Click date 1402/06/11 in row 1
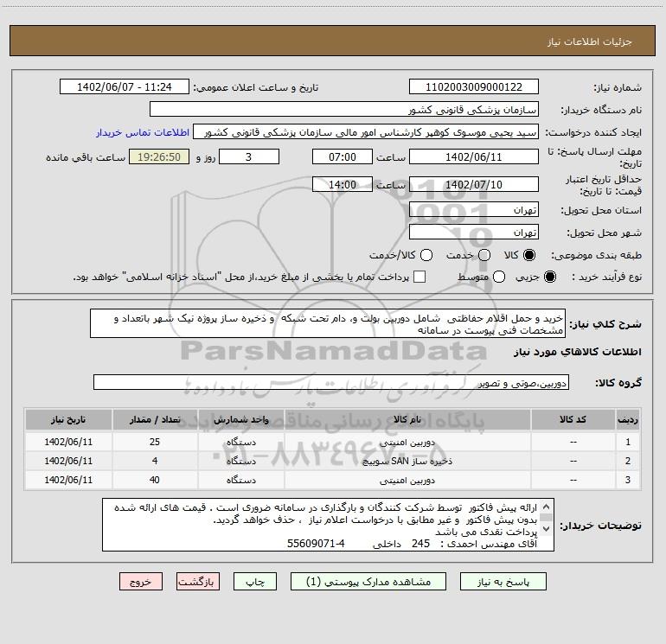 tap(68, 442)
